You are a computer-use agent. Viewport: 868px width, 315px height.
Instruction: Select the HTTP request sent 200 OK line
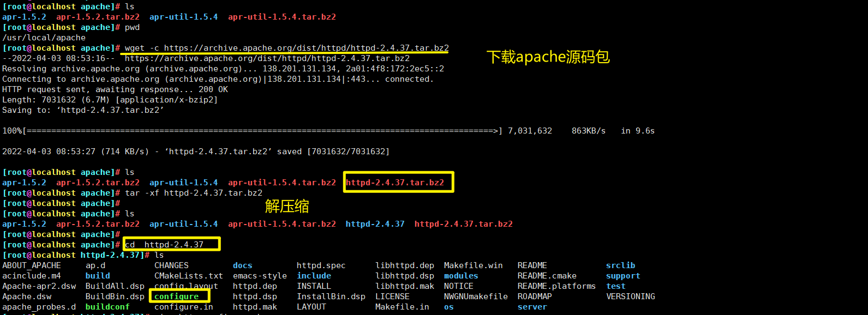(115, 89)
